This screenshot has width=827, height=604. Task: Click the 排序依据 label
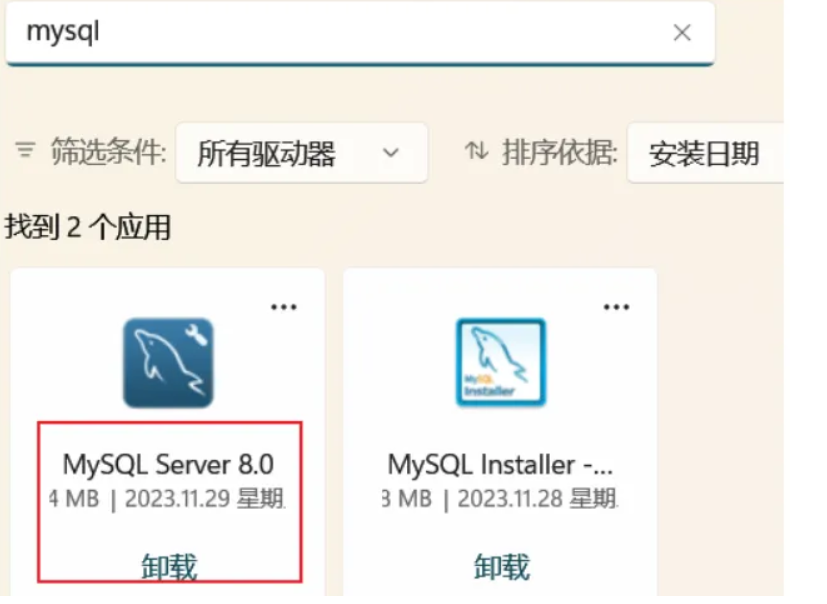(x=560, y=152)
